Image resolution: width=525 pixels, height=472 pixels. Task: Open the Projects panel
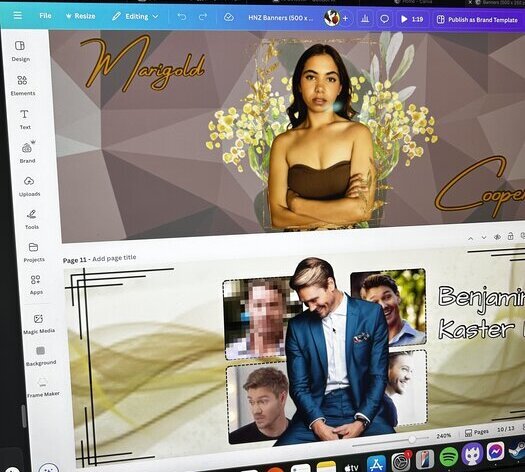click(x=34, y=252)
